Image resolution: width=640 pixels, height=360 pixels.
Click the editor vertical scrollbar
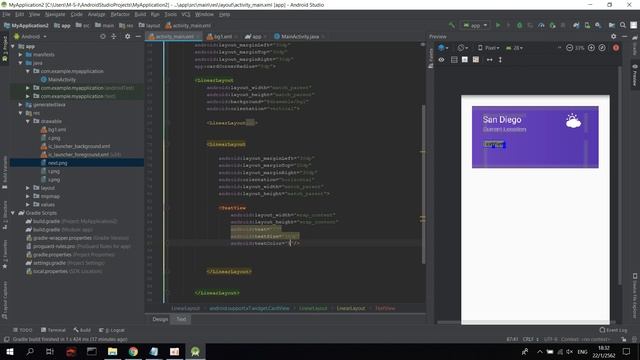423,184
